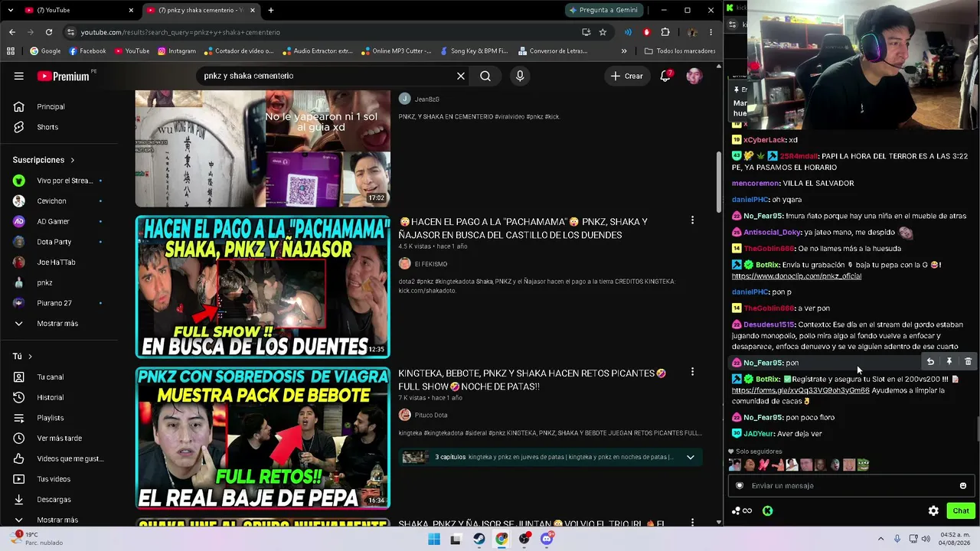
Task: Go back in Chrome
Action: coord(11,32)
